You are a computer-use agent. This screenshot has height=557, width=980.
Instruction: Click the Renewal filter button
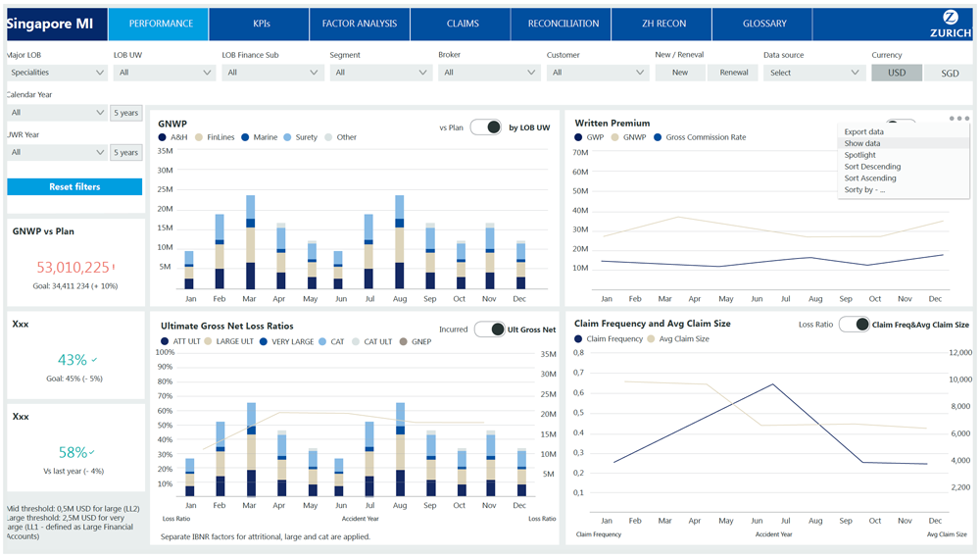pos(734,73)
